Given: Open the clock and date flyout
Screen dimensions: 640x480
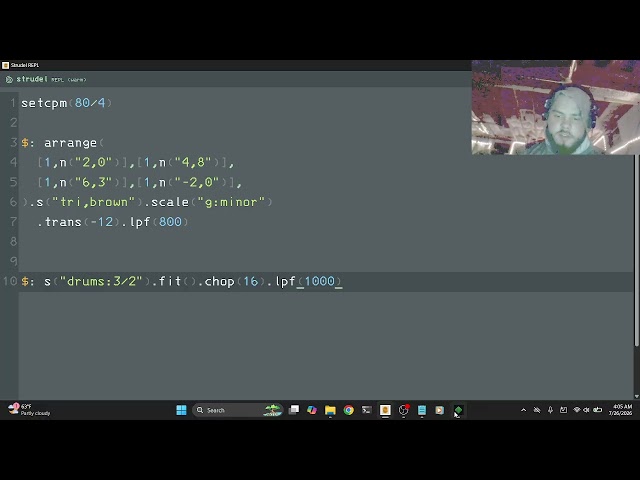Looking at the screenshot, I should pyautogui.click(x=620, y=410).
